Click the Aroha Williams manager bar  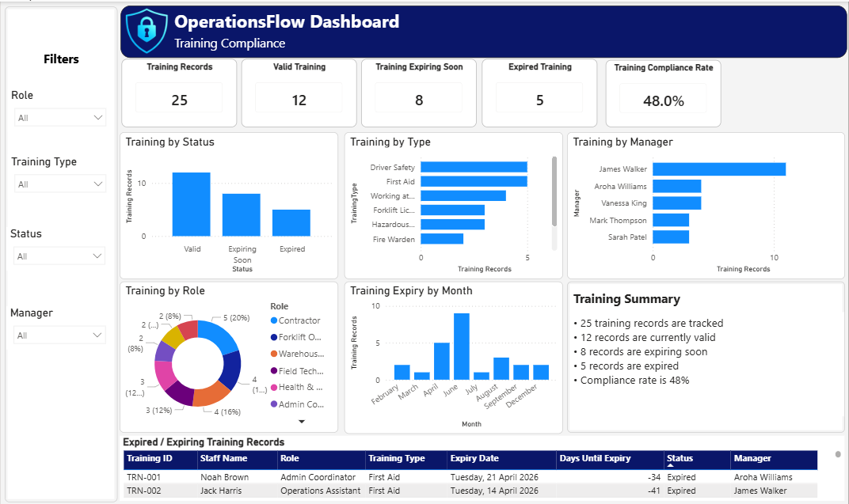coord(677,186)
